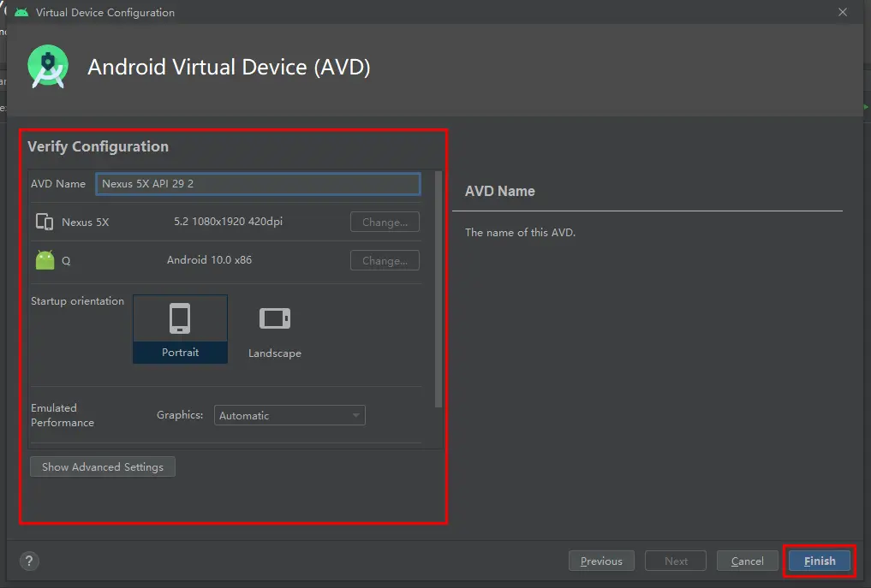Viewport: 871px width, 588px height.
Task: Click Show Advanced Settings button
Action: (103, 467)
